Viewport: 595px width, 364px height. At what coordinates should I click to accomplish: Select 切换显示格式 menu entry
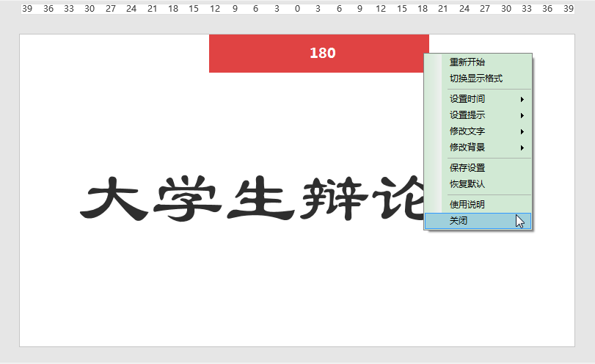click(478, 79)
